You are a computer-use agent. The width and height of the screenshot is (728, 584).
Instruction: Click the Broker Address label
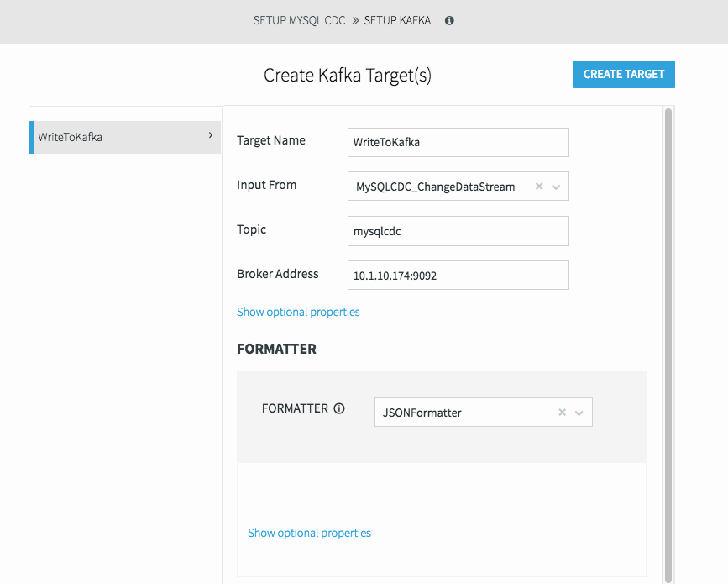[278, 274]
